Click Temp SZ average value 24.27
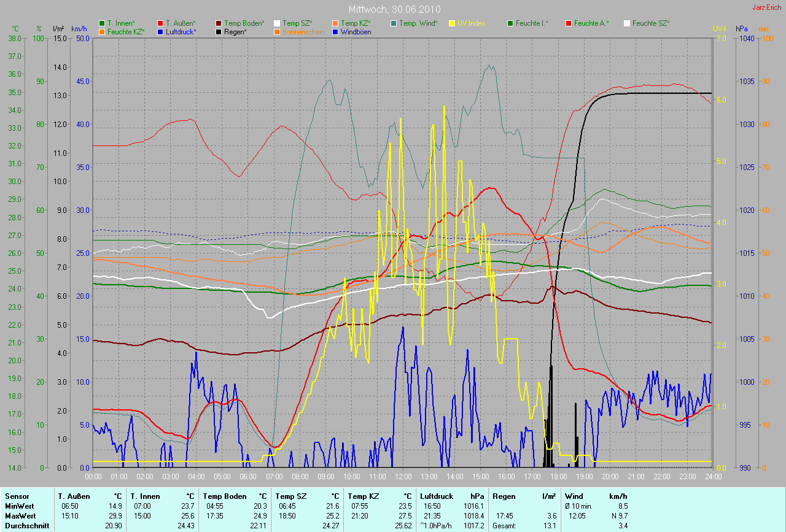Viewport: 786px width, 532px height. (330, 526)
